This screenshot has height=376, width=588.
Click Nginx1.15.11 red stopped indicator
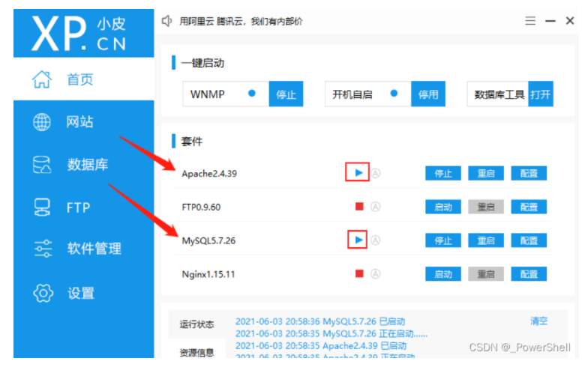click(x=359, y=273)
